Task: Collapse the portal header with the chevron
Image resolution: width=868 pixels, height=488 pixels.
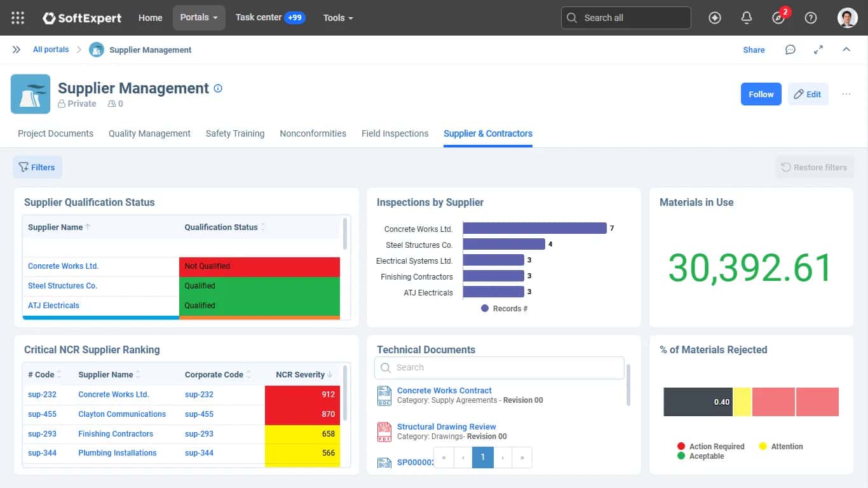Action: click(846, 50)
